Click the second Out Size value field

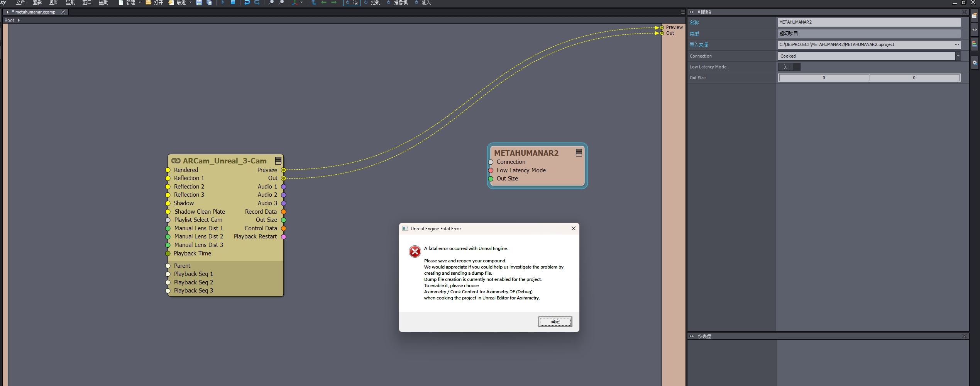(x=914, y=78)
